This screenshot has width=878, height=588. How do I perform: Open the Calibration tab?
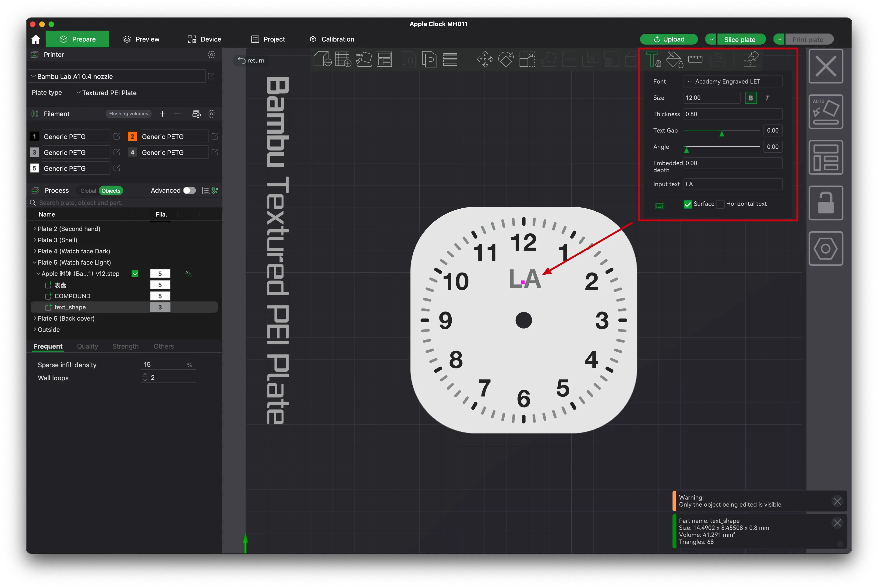[332, 39]
